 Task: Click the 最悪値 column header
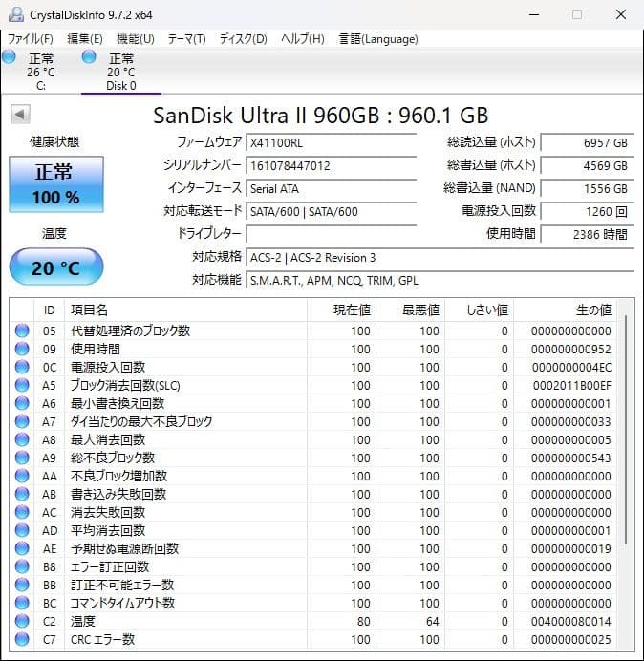(x=410, y=310)
